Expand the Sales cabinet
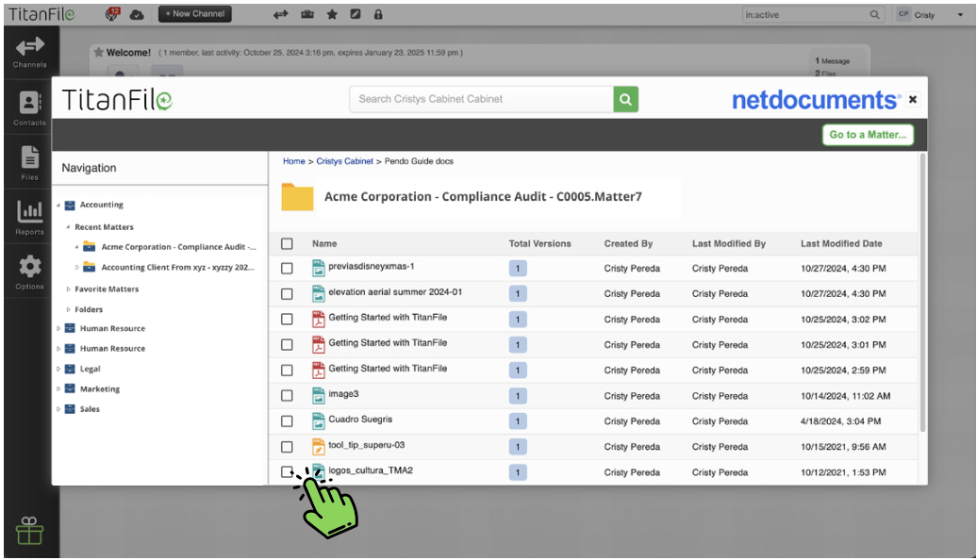 point(58,409)
